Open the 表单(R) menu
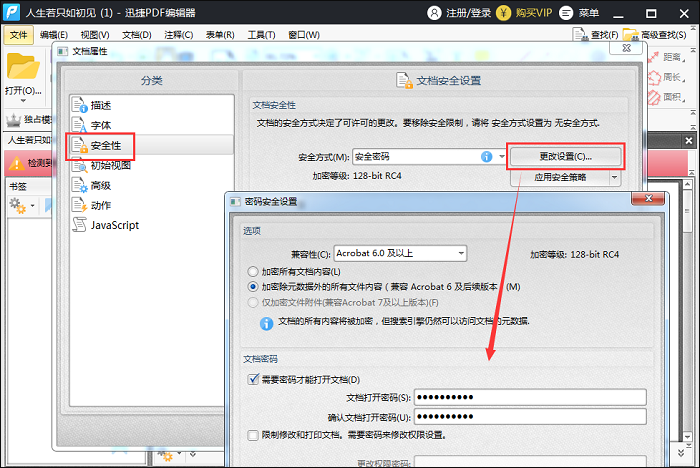This screenshot has width=700, height=468. pos(220,35)
